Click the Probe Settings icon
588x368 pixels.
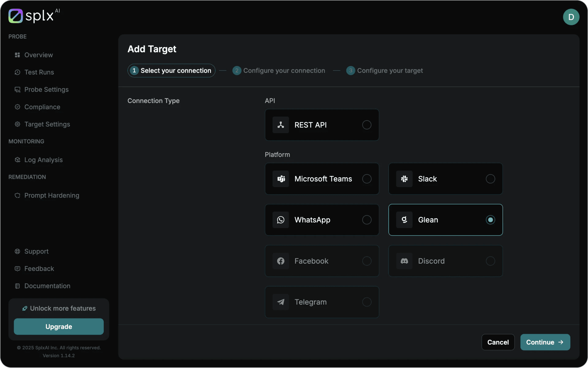pyautogui.click(x=17, y=90)
